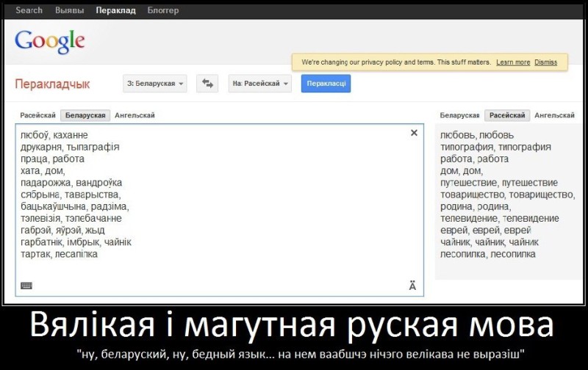This screenshot has height=370, width=588.
Task: Click the Google logo
Action: (50, 42)
